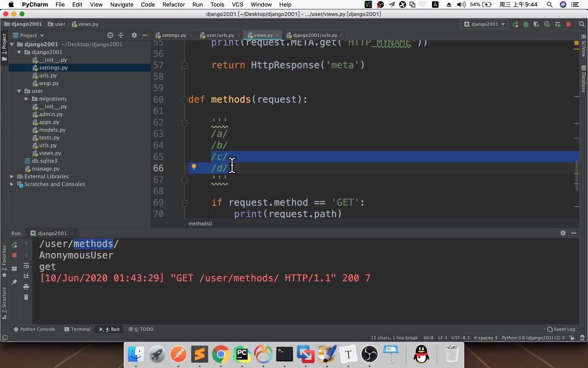Open Search Everywhere magnifier in PyCharm toolbar

[582, 24]
